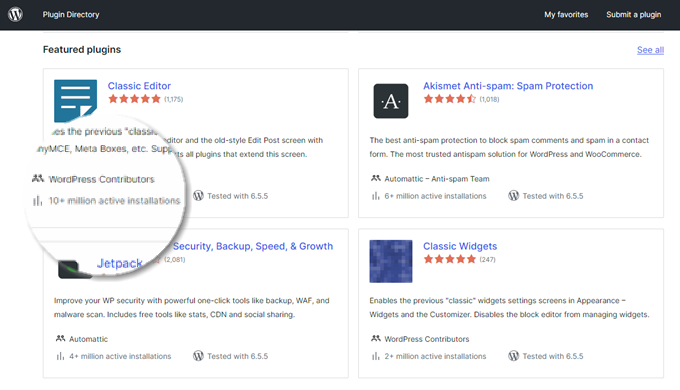
Task: Select '2+ million active installations' text
Action: (x=435, y=356)
